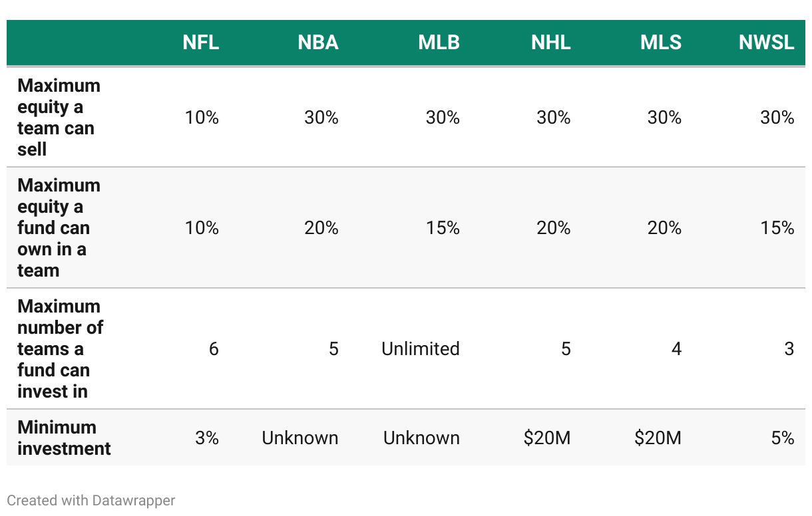Screen dimensions: 812x516
Task: Click the NFL minimum investment 3% cell
Action: click(207, 438)
